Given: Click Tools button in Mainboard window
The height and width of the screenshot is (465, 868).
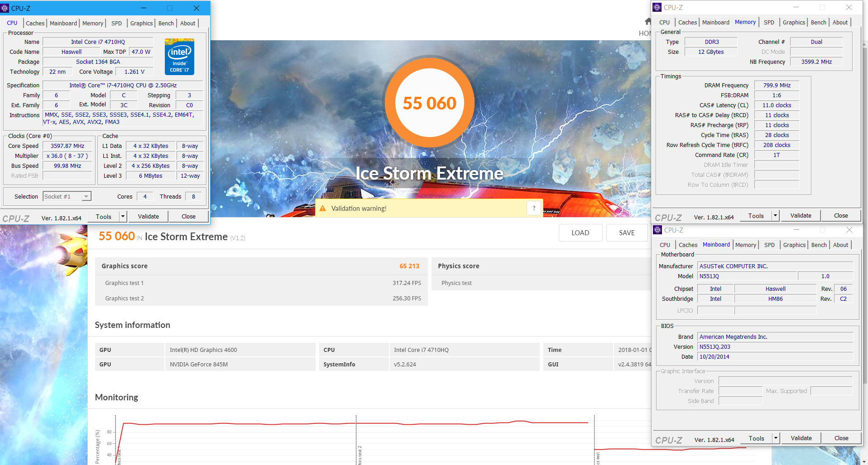Looking at the screenshot, I should coord(757,438).
